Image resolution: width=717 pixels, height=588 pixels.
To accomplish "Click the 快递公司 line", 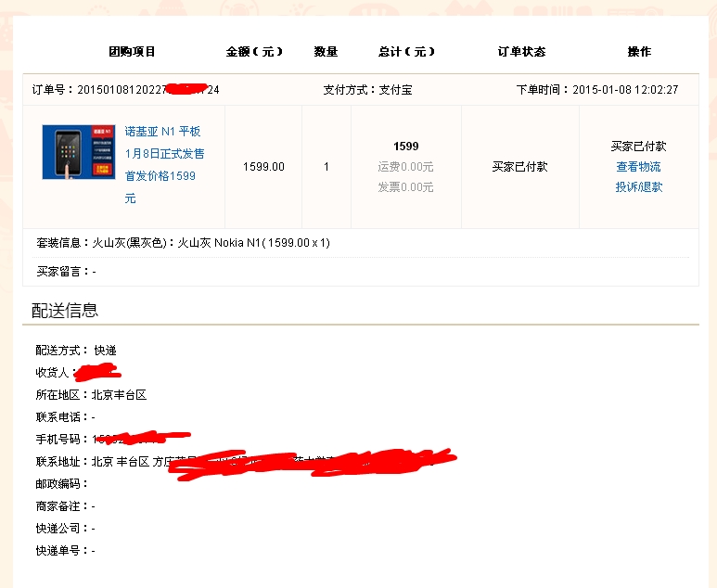I will pyautogui.click(x=65, y=529).
